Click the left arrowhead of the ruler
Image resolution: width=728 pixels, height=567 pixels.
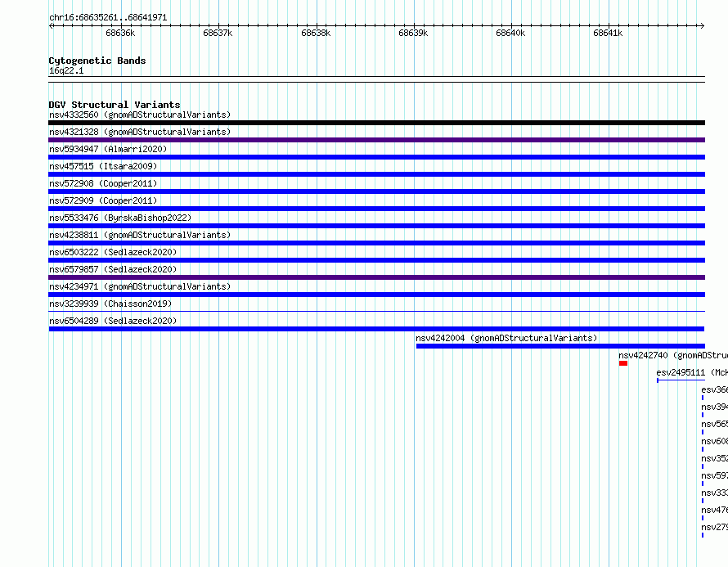click(x=51, y=25)
